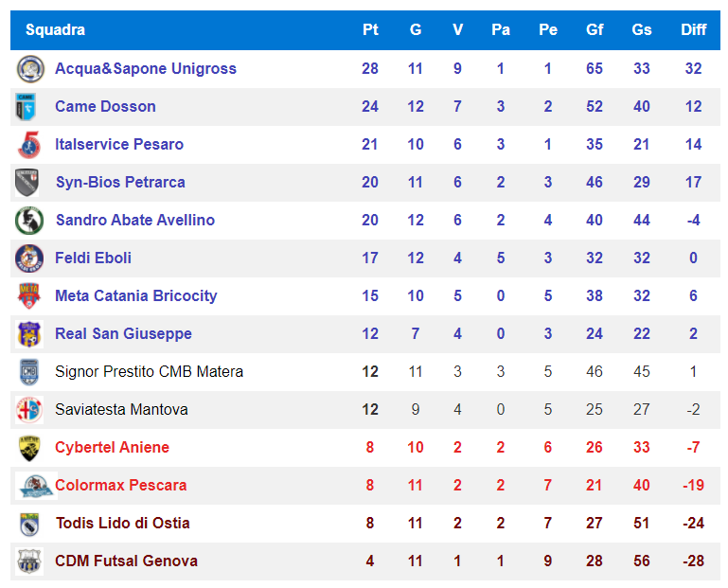This screenshot has height=588, width=728.
Task: Click the Diff column header
Action: [x=693, y=29]
